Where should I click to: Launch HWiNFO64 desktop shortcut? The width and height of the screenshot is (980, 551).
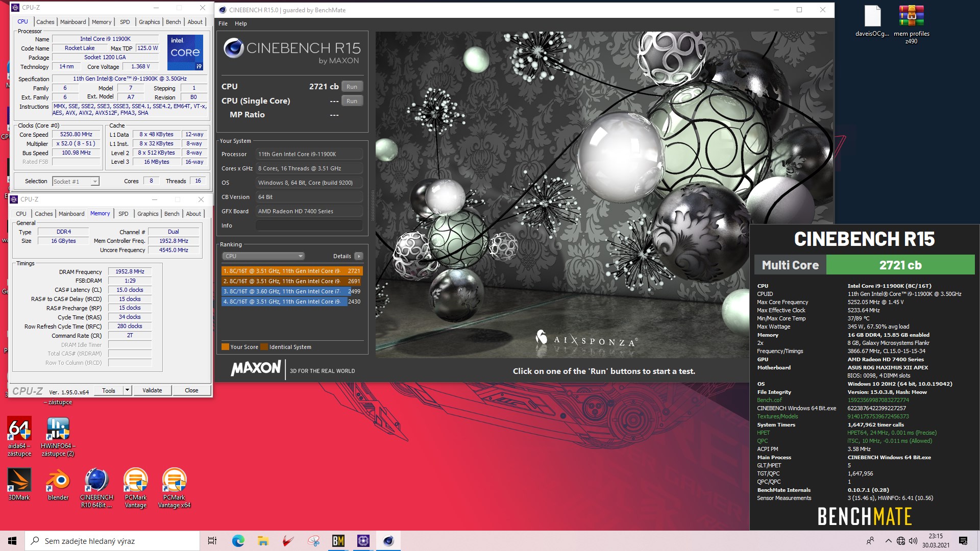coord(58,437)
